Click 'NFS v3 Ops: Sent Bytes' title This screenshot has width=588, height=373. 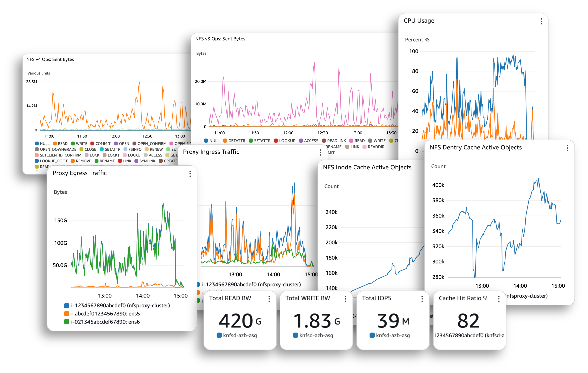point(220,39)
